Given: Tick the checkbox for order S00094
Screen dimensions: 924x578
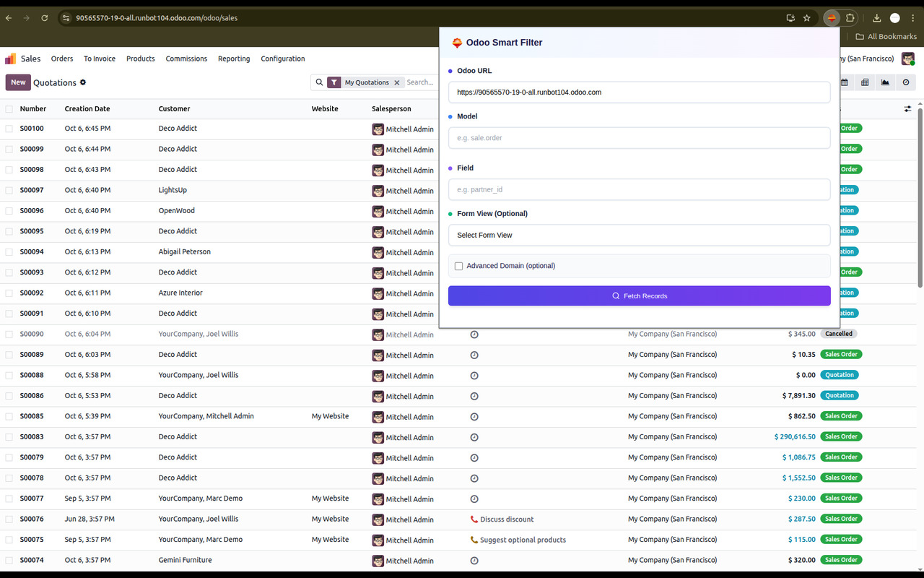Looking at the screenshot, I should (9, 252).
